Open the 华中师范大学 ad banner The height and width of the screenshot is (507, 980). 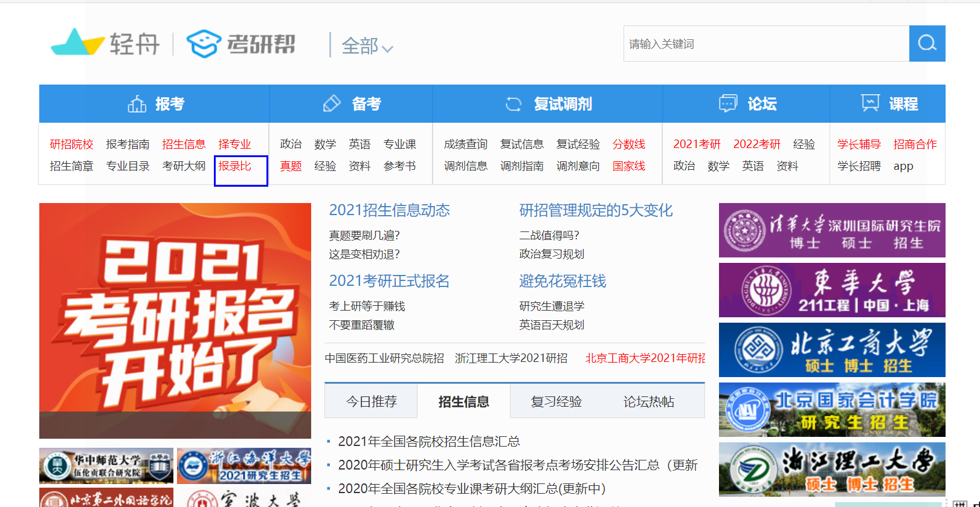(106, 466)
